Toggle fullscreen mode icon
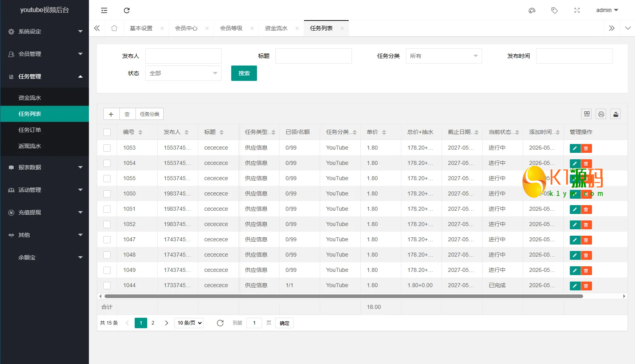The height and width of the screenshot is (364, 635). [577, 10]
